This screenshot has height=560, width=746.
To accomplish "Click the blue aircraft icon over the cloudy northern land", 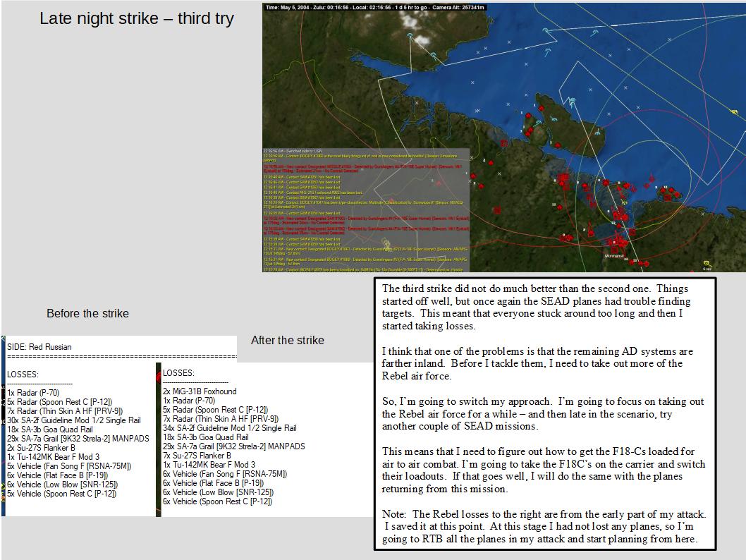I will tap(410, 37).
